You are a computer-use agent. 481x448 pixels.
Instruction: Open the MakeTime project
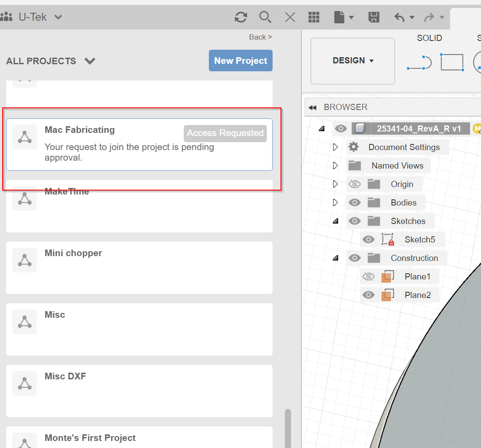point(139,206)
